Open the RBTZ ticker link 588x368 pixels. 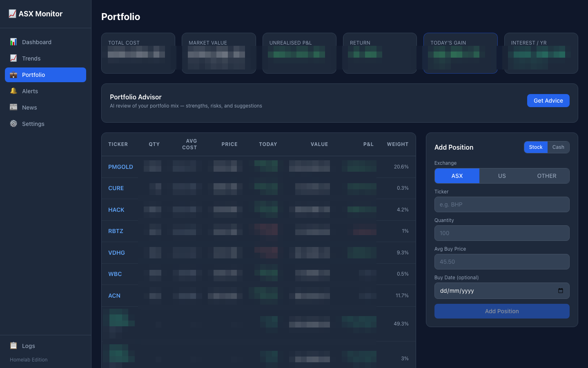pos(116,231)
